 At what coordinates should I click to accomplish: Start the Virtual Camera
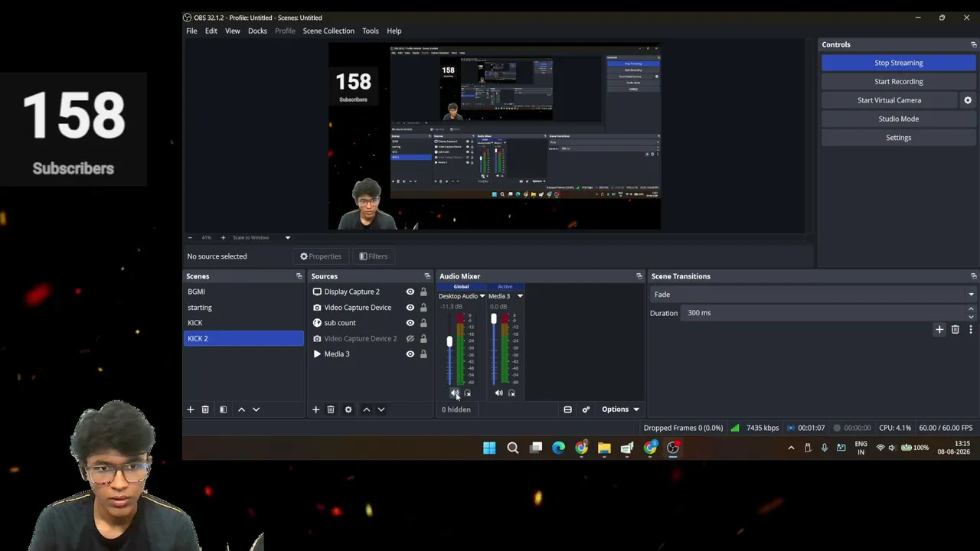click(x=889, y=100)
